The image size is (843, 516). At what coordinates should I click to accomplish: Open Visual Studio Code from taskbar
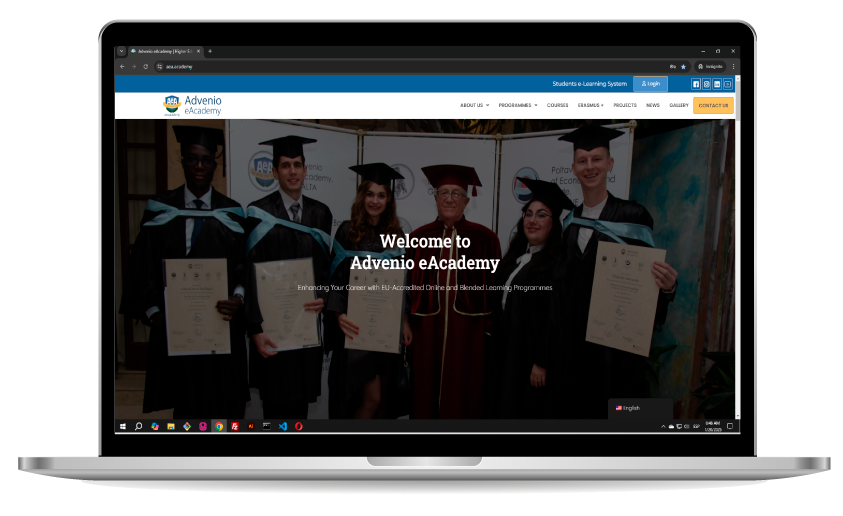pyautogui.click(x=283, y=426)
